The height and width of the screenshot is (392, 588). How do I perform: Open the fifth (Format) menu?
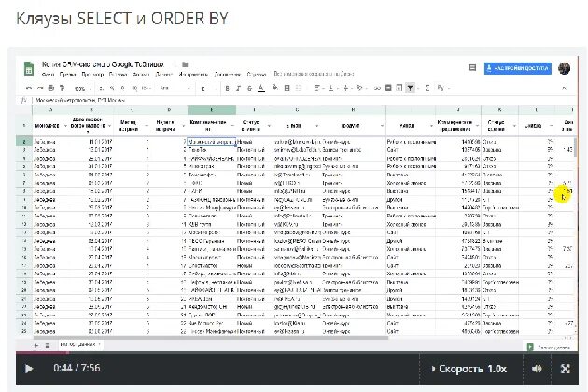click(141, 75)
